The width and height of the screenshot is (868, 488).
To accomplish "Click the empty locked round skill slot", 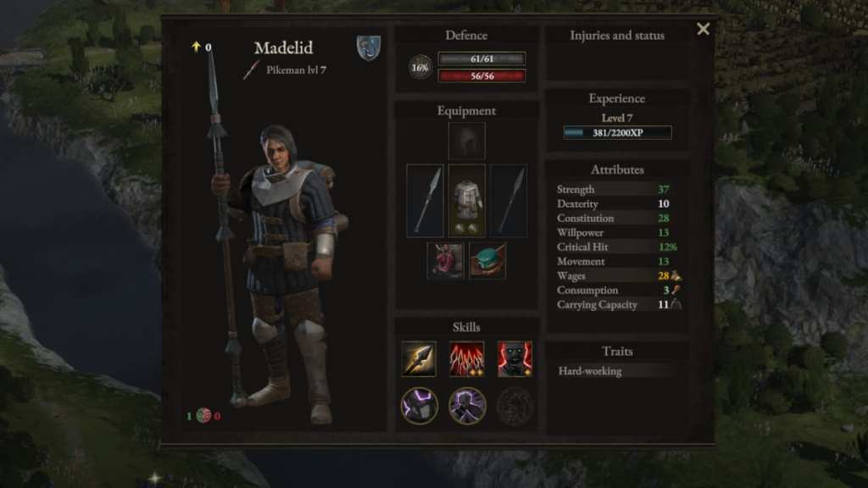I will 515,407.
